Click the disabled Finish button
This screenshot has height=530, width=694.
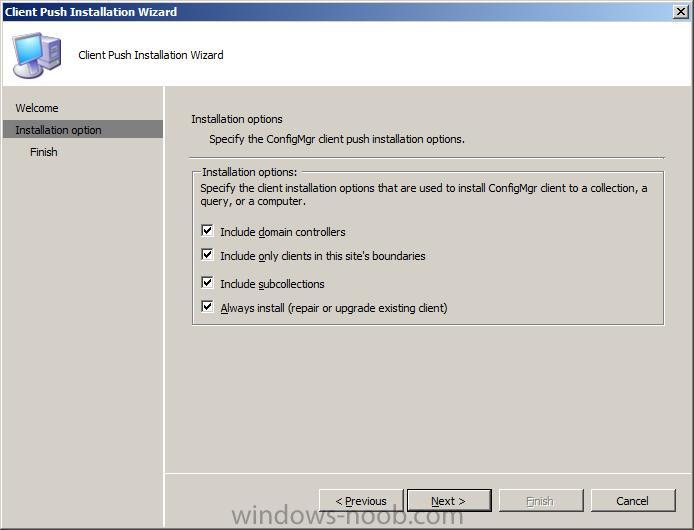pos(541,501)
